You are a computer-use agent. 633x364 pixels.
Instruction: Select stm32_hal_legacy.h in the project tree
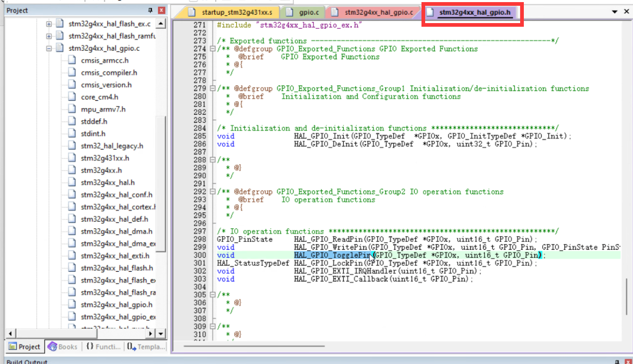click(112, 146)
